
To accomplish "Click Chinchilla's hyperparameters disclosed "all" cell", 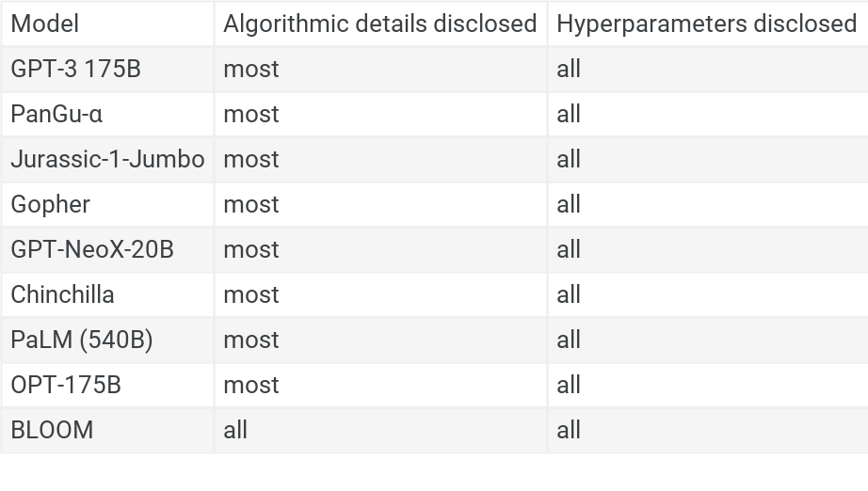I will click(569, 294).
